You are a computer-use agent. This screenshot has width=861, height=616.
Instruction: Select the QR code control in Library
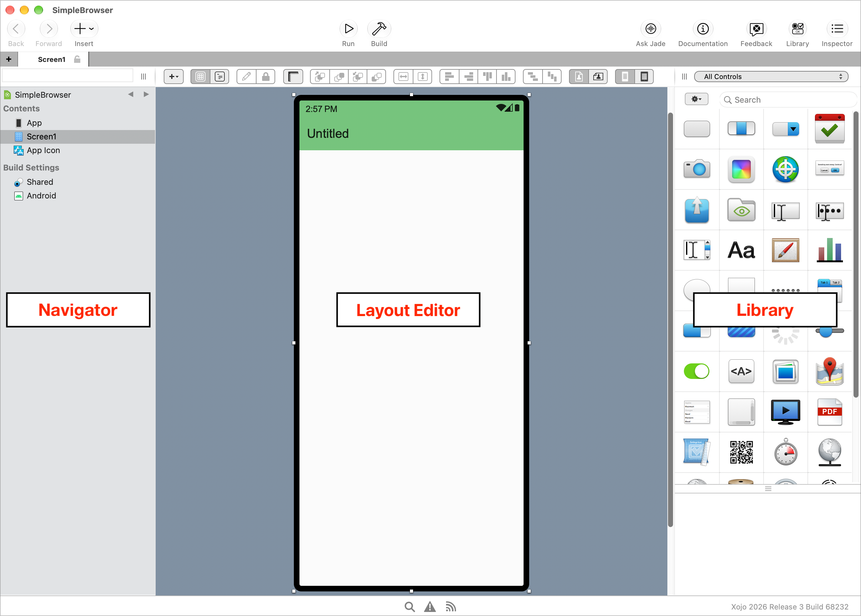click(741, 452)
